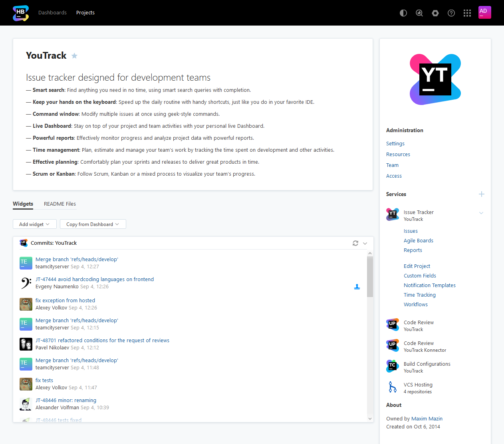Viewport: 504px width, 444px height.
Task: Open the Resources administration link
Action: (x=398, y=155)
